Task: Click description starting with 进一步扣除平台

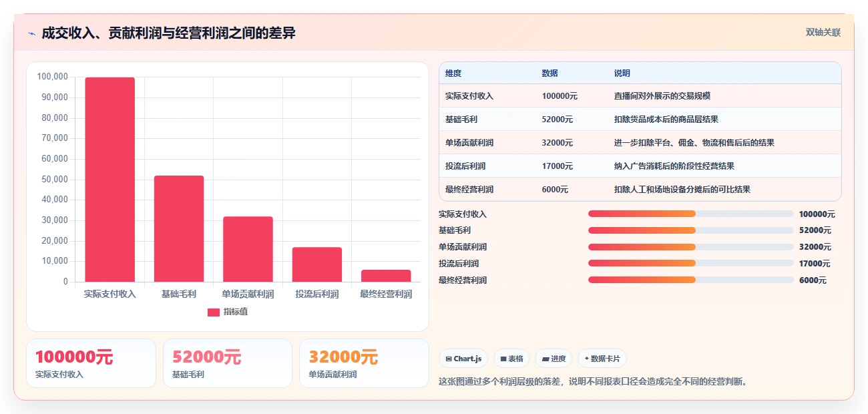Action: (x=694, y=143)
